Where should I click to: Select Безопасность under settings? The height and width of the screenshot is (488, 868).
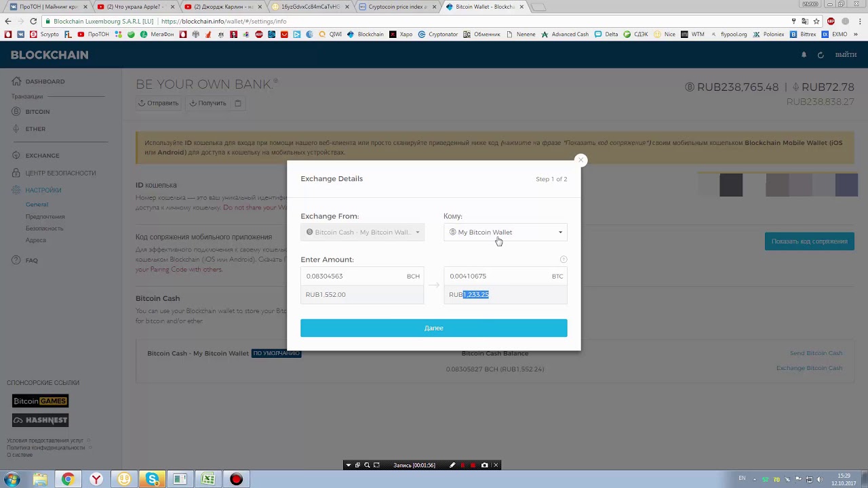tap(45, 228)
